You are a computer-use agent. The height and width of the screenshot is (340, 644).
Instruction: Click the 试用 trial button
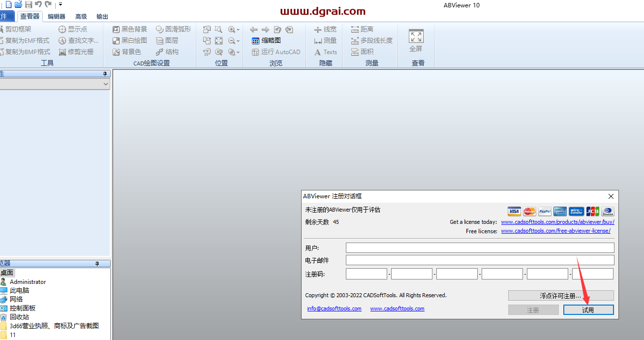pos(588,310)
